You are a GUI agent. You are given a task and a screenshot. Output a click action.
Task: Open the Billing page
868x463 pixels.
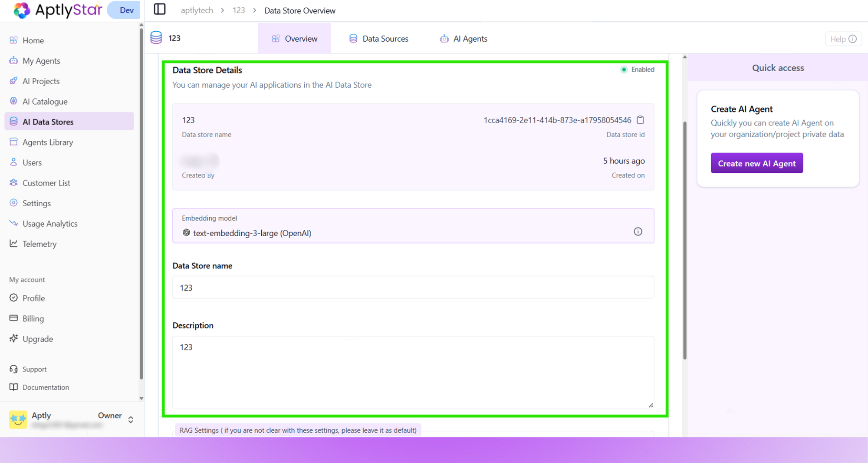(x=33, y=318)
